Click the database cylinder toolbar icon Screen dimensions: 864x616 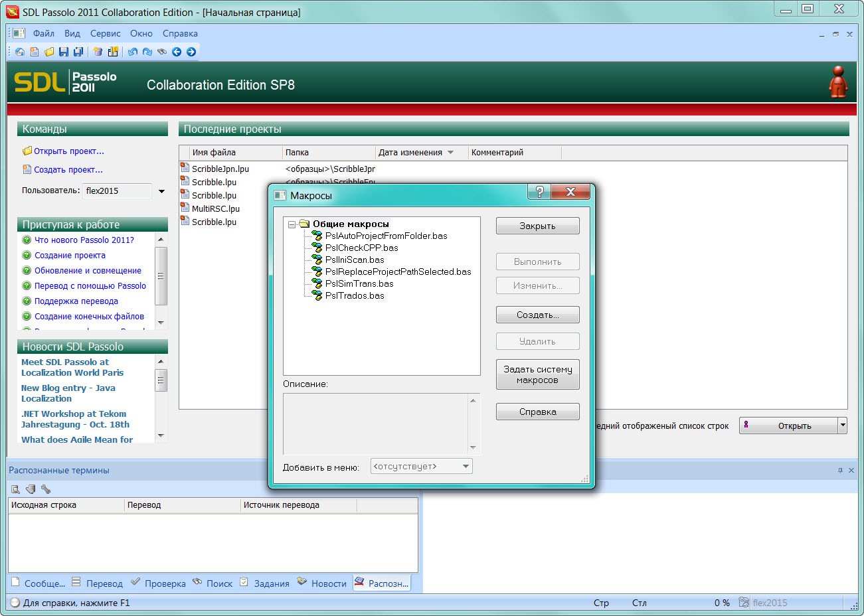[x=98, y=52]
